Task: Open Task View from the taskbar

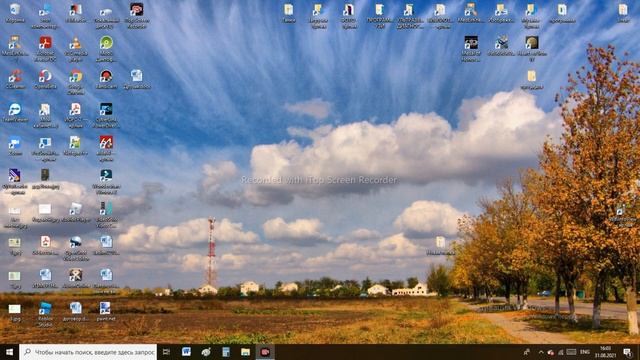Action: click(166, 352)
